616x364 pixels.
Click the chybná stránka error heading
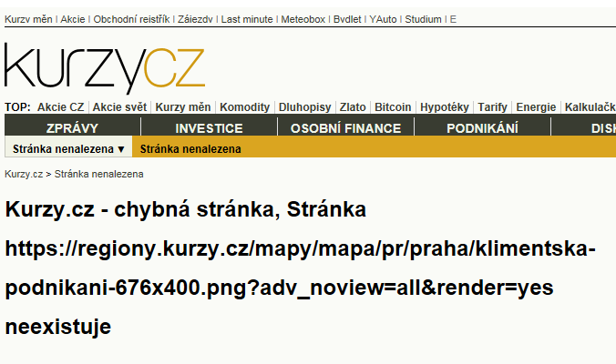300,268
